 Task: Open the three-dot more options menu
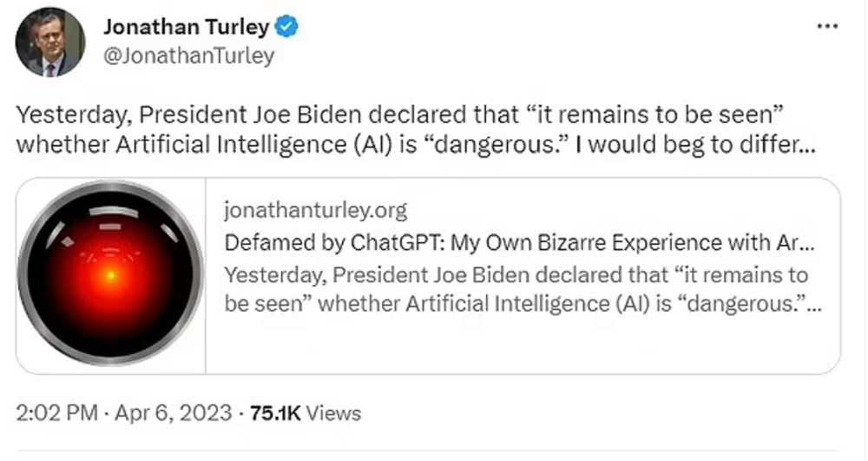pyautogui.click(x=828, y=27)
